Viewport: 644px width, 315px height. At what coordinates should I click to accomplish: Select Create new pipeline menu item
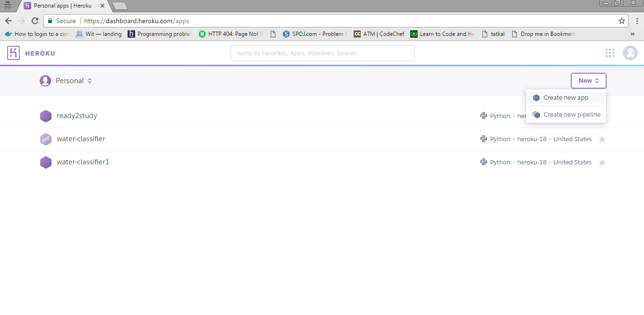coord(566,115)
